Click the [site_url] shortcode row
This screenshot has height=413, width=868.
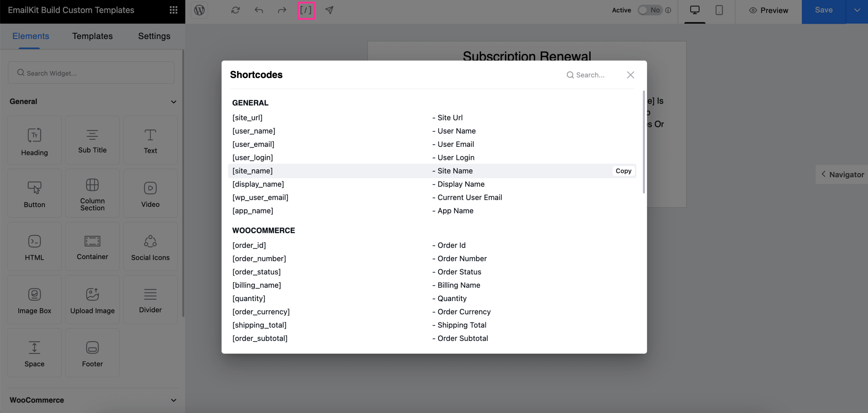tap(432, 118)
